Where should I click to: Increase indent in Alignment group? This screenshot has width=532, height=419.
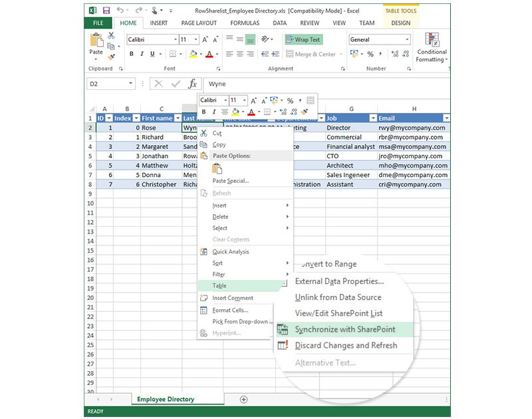click(x=275, y=54)
